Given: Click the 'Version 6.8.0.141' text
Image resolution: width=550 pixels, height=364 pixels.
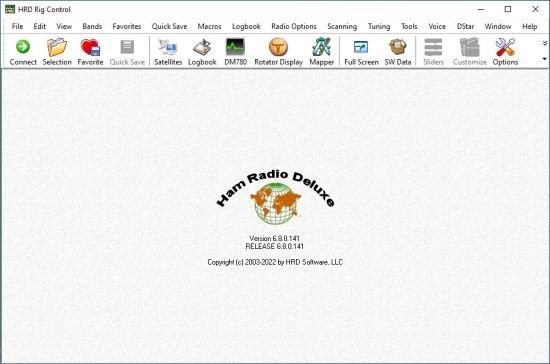Looking at the screenshot, I should [275, 238].
